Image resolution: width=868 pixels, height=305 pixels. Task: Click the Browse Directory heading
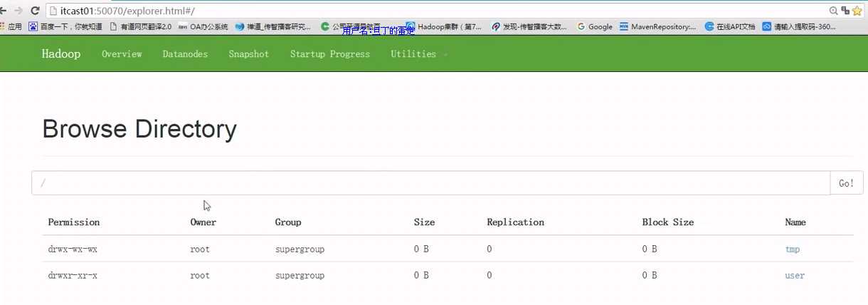139,129
